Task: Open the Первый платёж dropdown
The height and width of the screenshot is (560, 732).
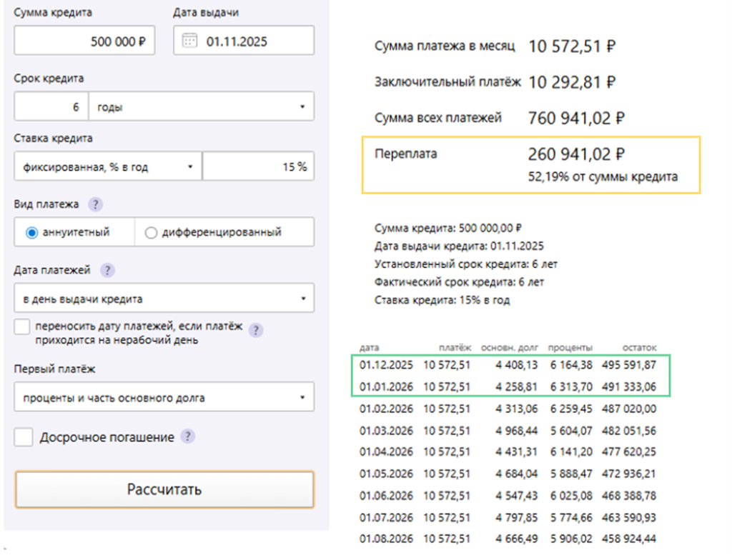Action: coord(164,397)
